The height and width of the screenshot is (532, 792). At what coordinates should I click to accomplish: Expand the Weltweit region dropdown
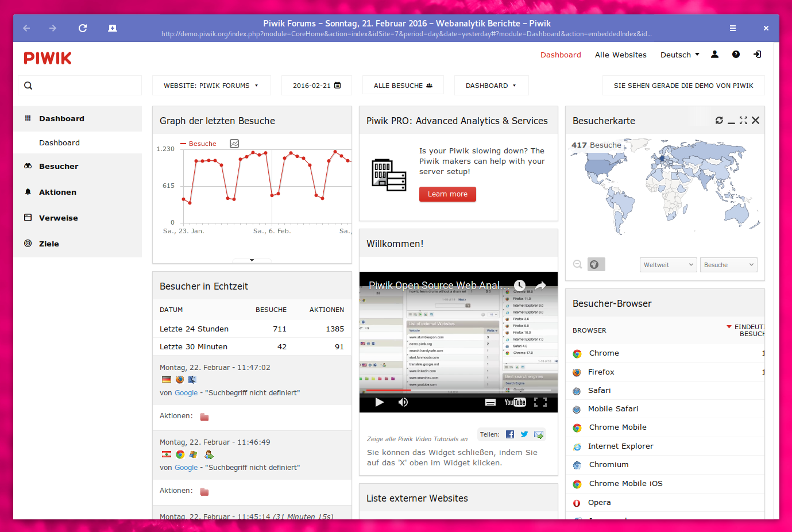(668, 265)
